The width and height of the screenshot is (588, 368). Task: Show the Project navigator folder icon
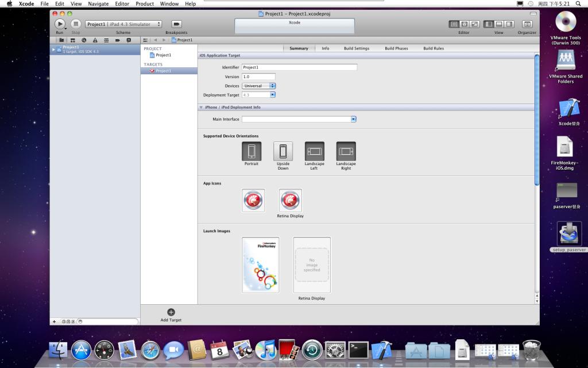pos(61,40)
